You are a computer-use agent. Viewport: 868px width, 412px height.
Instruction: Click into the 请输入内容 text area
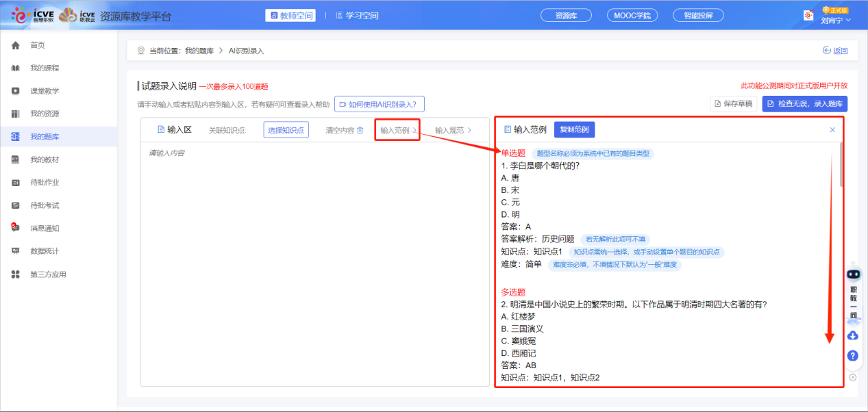pyautogui.click(x=315, y=260)
